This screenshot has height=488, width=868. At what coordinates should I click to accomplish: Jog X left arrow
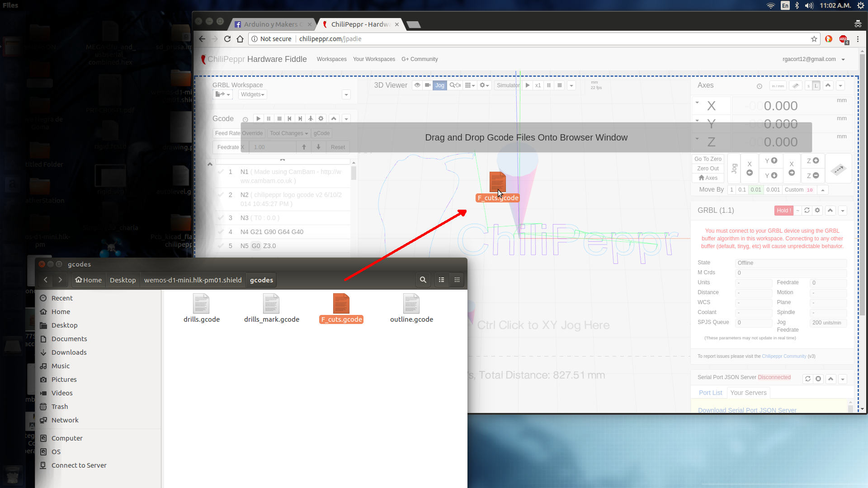[x=750, y=169]
